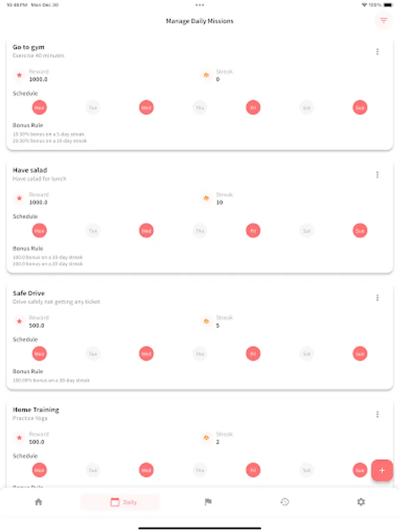Toggle Tuesday in Go to gym schedule

pyautogui.click(x=93, y=108)
